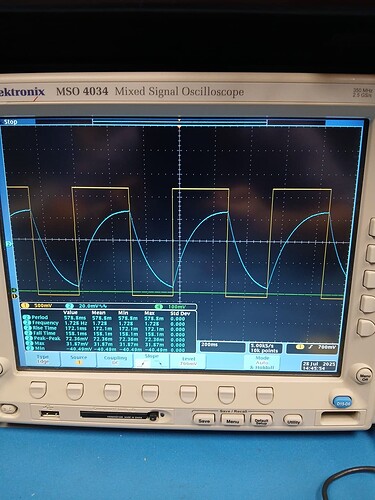Click the Save hardware button
Viewport: 375px width, 500px height.
204,421
